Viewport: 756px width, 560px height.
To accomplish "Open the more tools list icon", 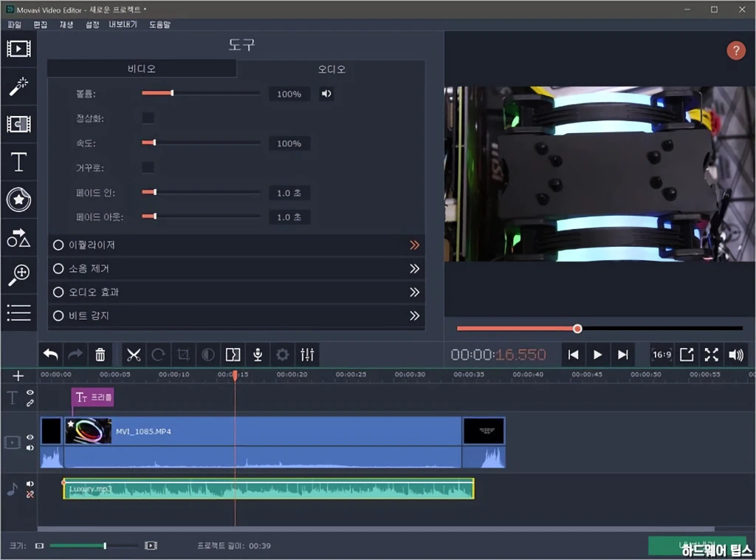I will (x=18, y=313).
